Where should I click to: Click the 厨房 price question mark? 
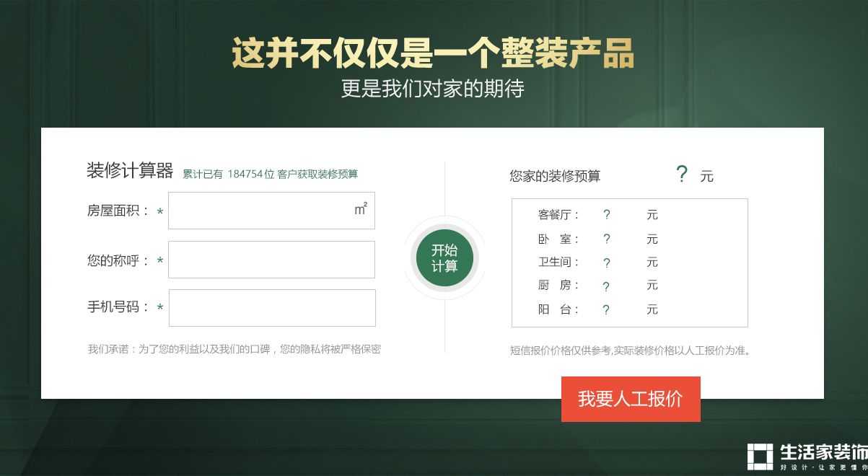click(607, 286)
